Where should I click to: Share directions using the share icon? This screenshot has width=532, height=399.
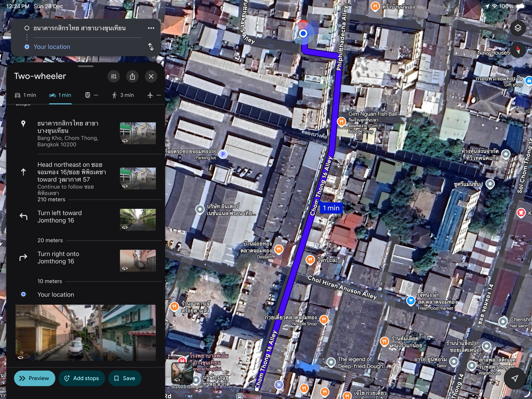click(x=132, y=77)
